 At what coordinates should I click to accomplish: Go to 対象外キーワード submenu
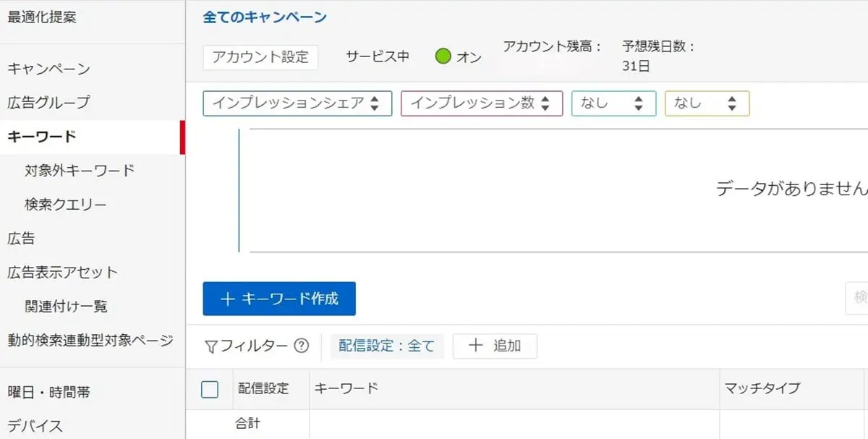click(80, 171)
